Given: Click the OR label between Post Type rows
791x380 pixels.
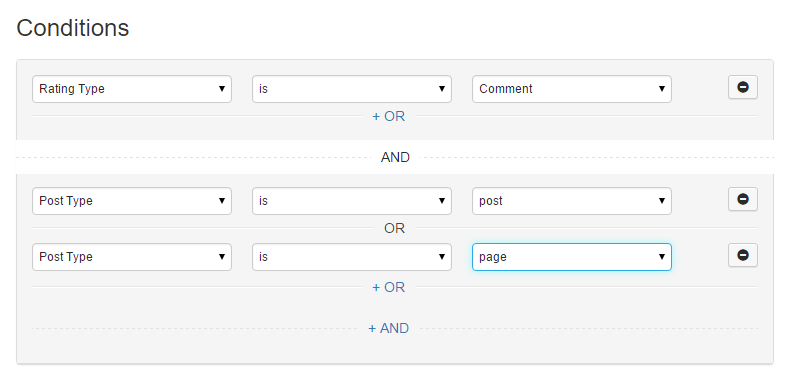Looking at the screenshot, I should point(394,229).
